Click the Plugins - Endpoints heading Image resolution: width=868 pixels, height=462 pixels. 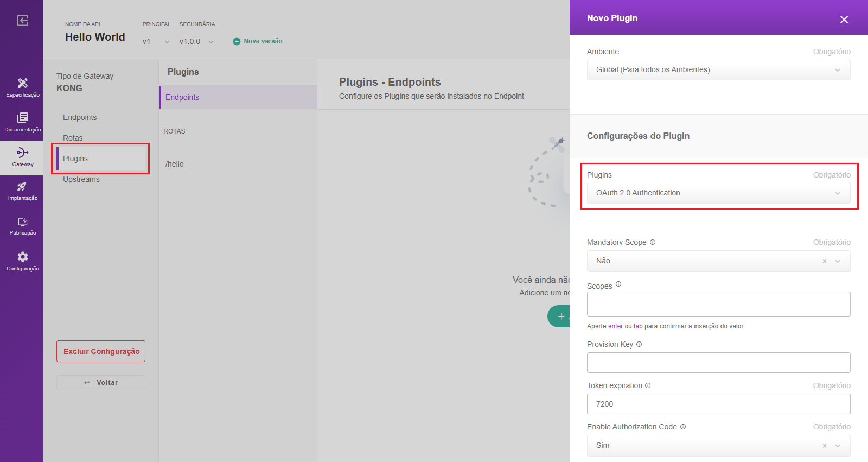[390, 82]
